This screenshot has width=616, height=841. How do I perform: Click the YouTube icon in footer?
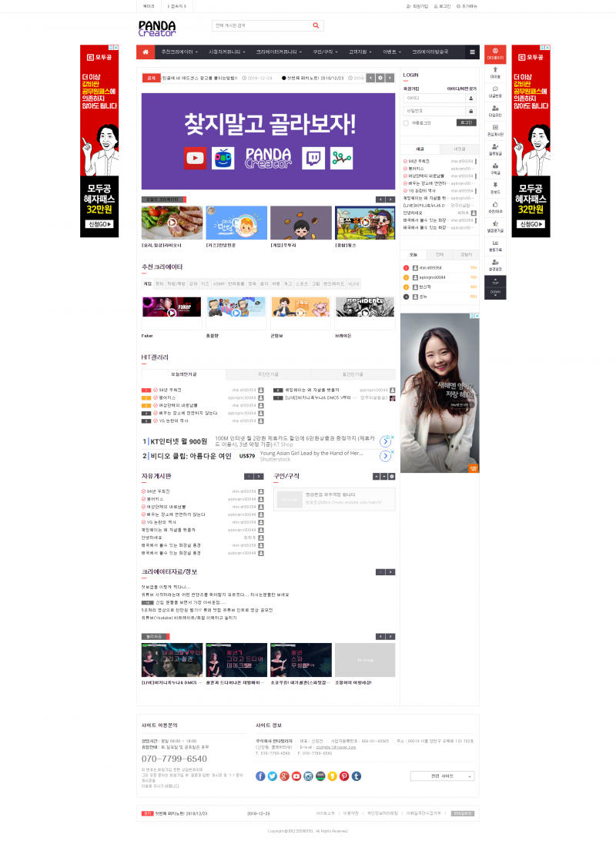[296, 776]
